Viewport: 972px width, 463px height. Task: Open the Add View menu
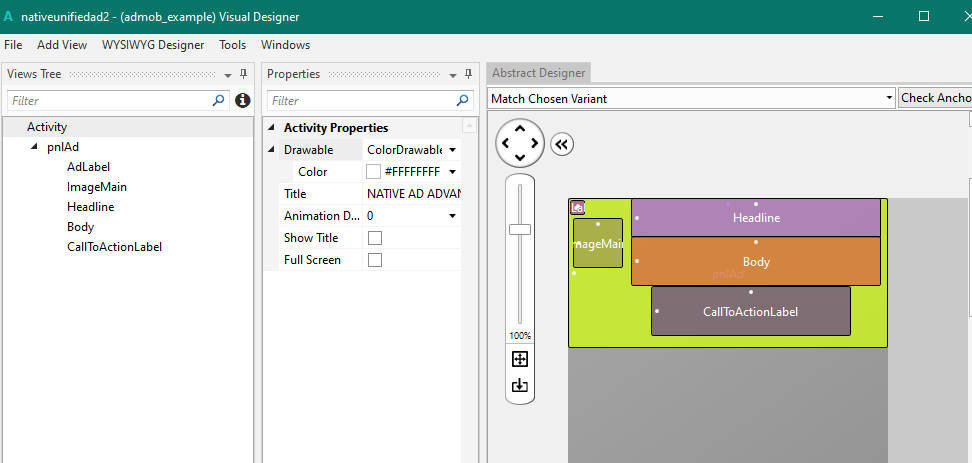62,45
